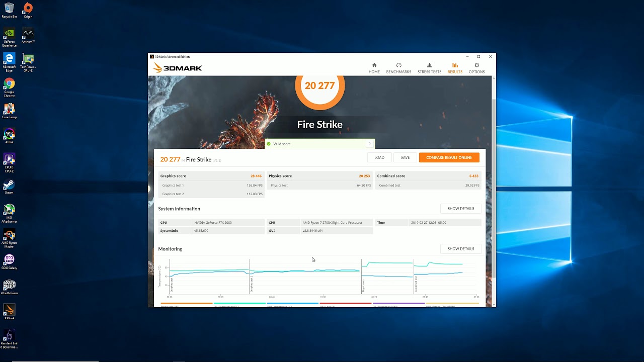This screenshot has width=644, height=362.
Task: Click the 3DMark title bar app icon
Action: pyautogui.click(x=152, y=57)
